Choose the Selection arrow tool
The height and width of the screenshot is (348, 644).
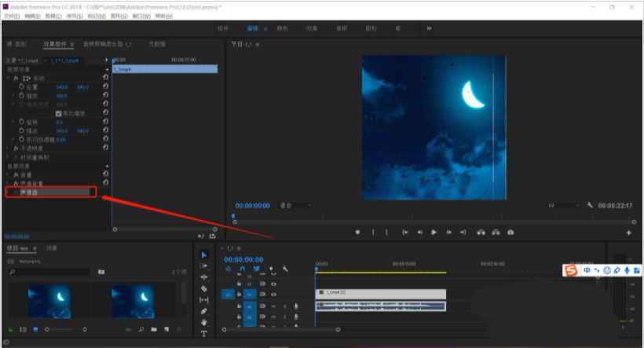[204, 255]
